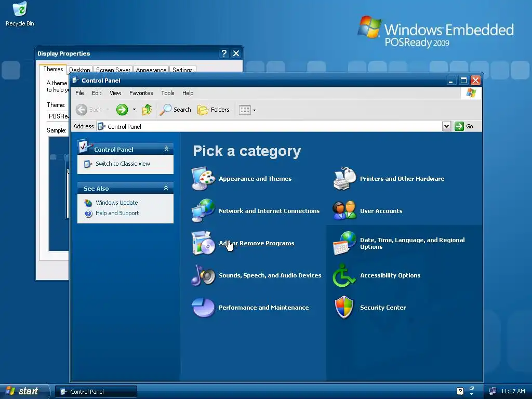Image resolution: width=532 pixels, height=399 pixels.
Task: Click the Display Properties help question button
Action: point(224,54)
